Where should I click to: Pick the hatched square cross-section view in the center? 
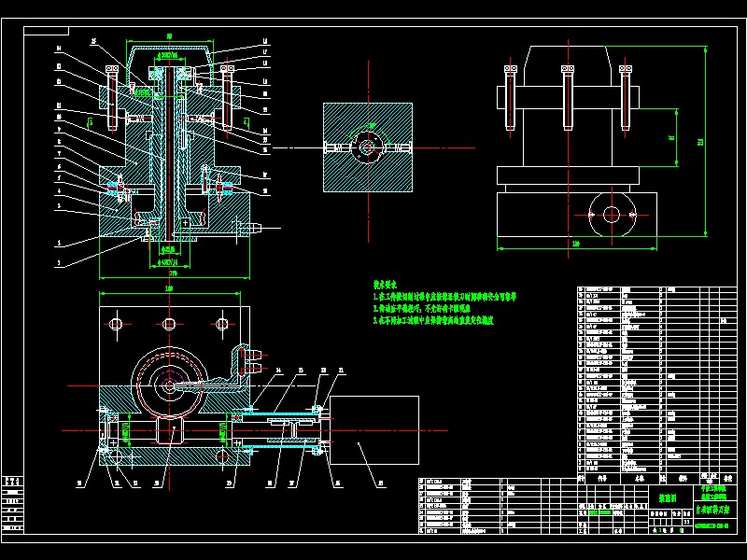(x=368, y=147)
